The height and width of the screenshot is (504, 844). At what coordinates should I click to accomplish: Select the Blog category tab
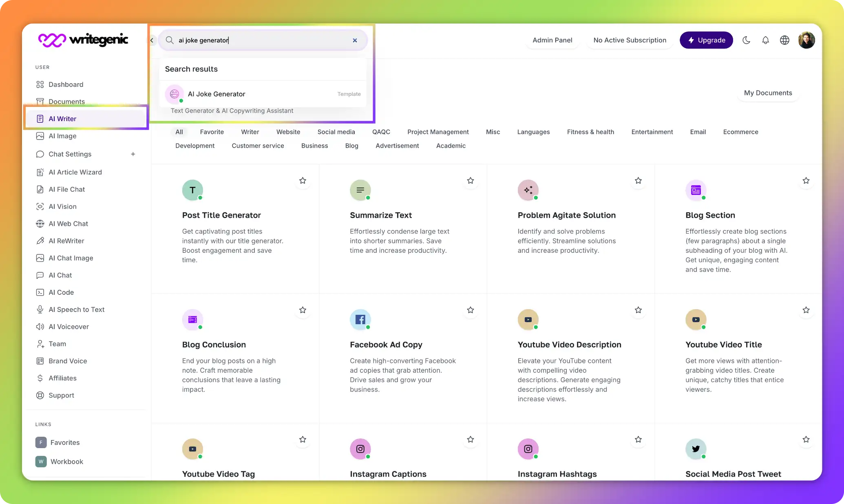click(x=351, y=146)
